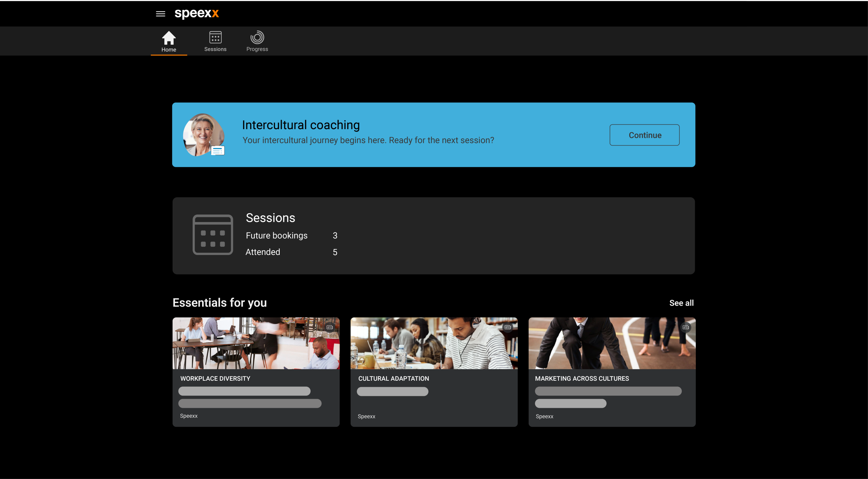
Task: Click the article badge on Marketing Across Cultures card
Action: (x=686, y=327)
